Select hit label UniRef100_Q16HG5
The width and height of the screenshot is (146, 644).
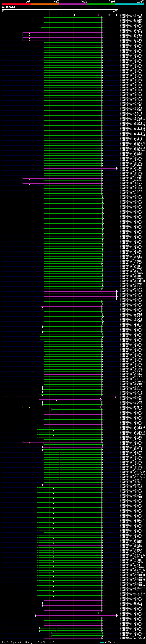tap(131, 263)
